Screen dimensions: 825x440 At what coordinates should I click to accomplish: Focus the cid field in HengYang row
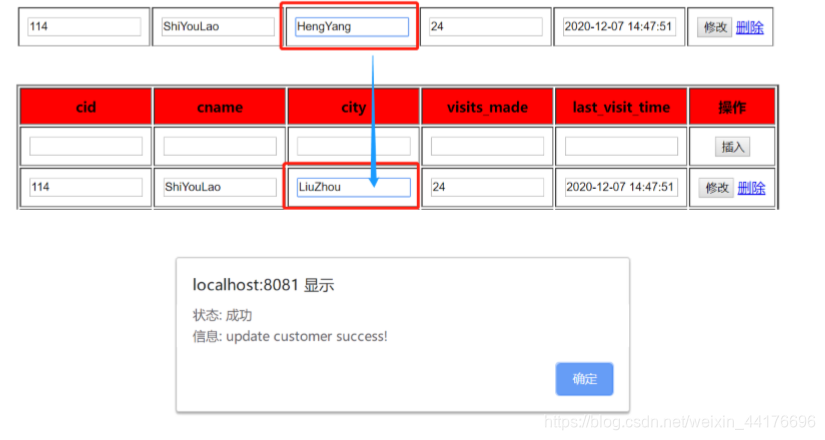click(84, 26)
